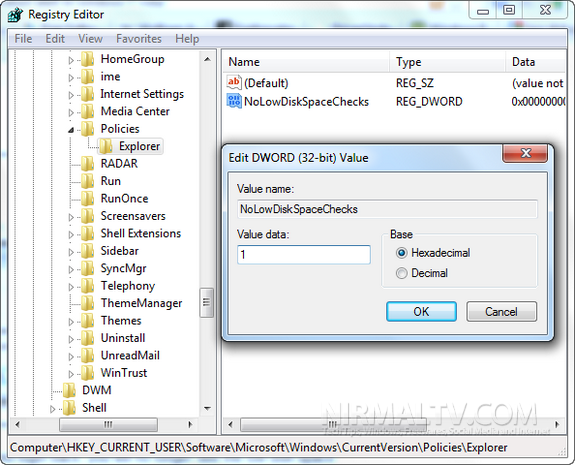Screen dimensions: 575x465
Task: Click the NoLowDiskSpaceChecks DWORD icon
Action: 234,101
